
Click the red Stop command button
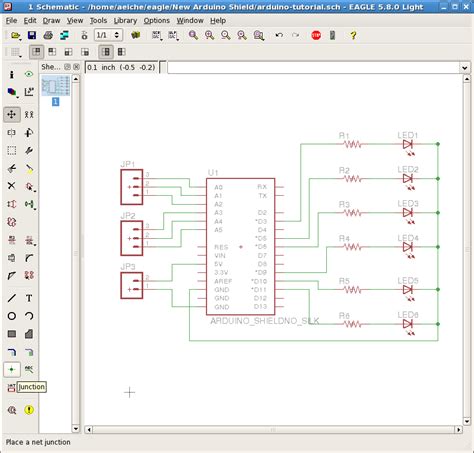(x=316, y=35)
